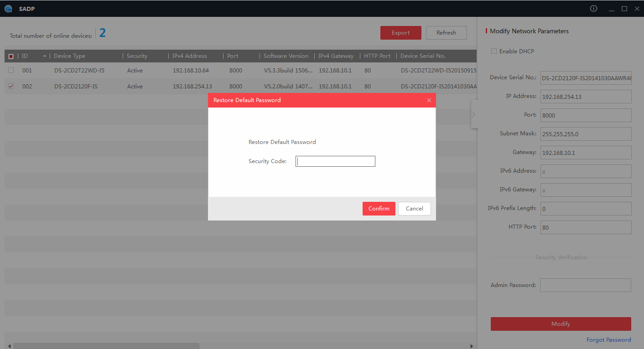The width and height of the screenshot is (644, 349).
Task: Collapse the side panel using the chevron arrow
Action: [x=473, y=114]
